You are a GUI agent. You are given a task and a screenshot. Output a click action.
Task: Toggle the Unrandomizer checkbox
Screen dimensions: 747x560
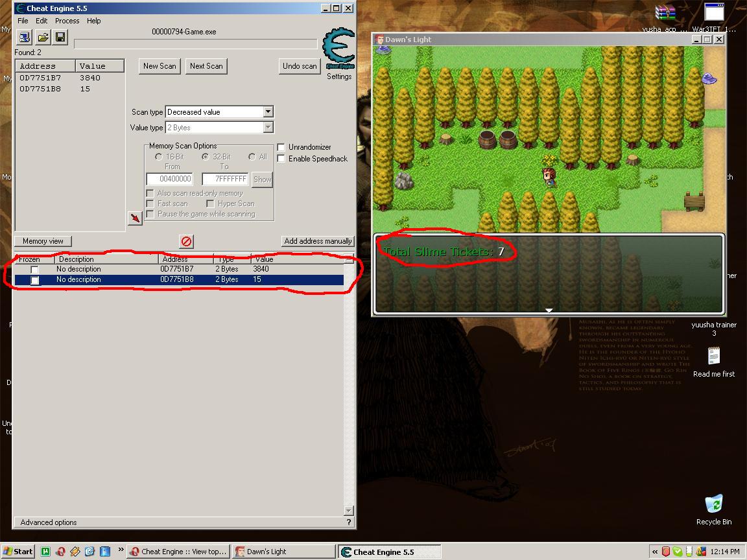click(281, 147)
